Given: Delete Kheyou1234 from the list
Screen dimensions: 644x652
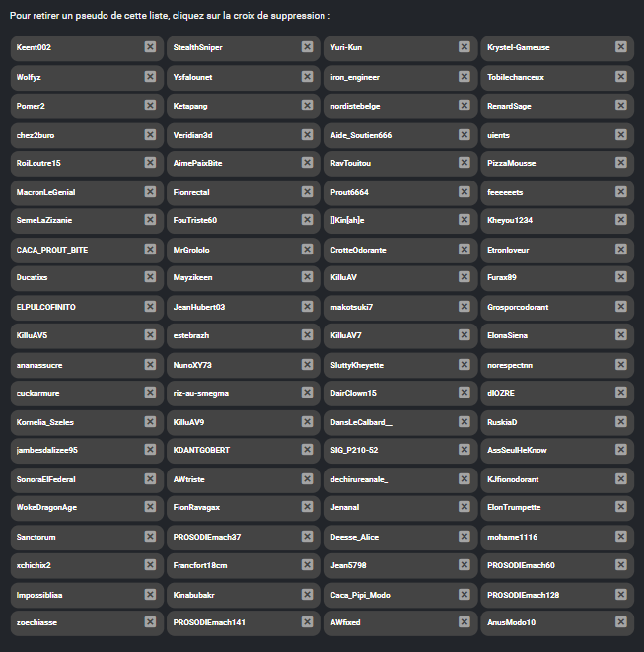Looking at the screenshot, I should click(621, 220).
